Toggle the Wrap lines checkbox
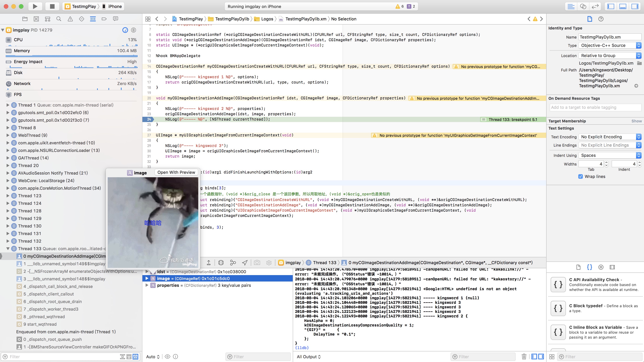The image size is (644, 362). click(x=581, y=176)
